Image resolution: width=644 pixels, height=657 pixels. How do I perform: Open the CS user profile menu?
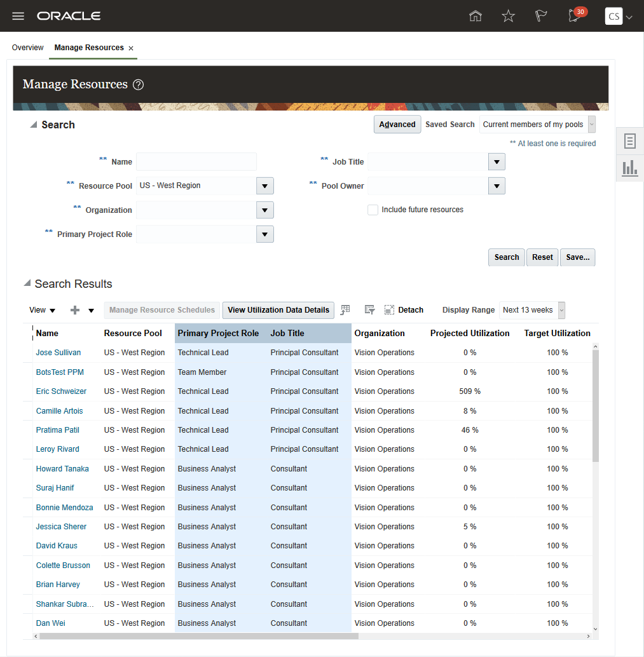tap(619, 17)
